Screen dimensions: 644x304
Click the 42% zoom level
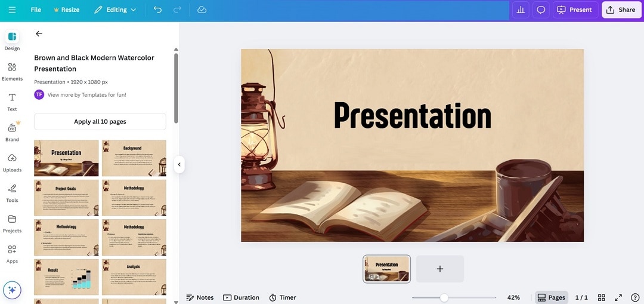[x=513, y=297]
